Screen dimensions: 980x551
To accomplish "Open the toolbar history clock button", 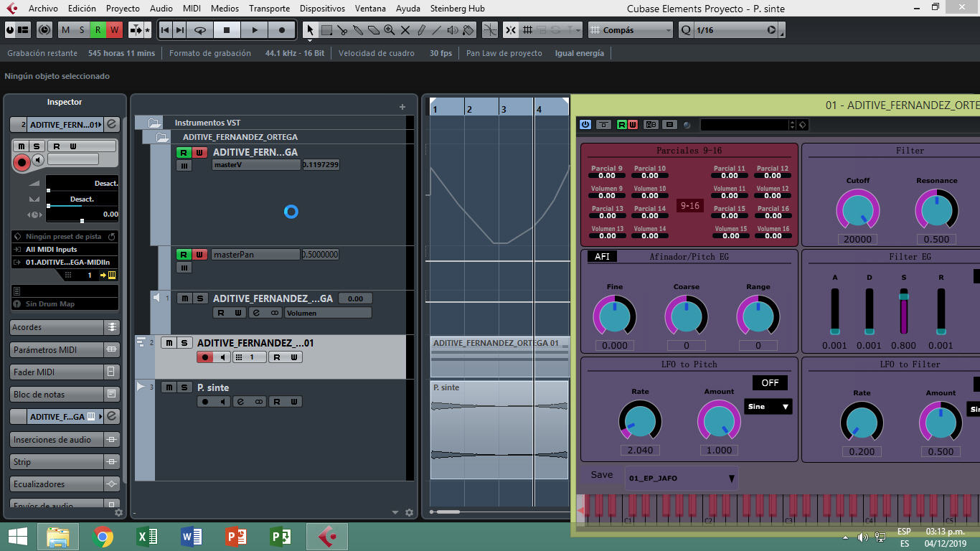I will (44, 30).
